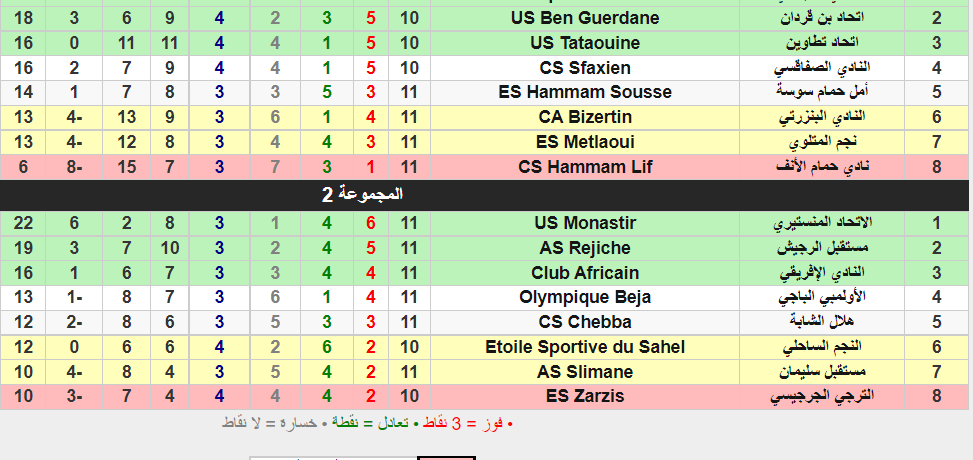Click the US Ben Guerdane team name
The image size is (973, 460).
pyautogui.click(x=585, y=18)
